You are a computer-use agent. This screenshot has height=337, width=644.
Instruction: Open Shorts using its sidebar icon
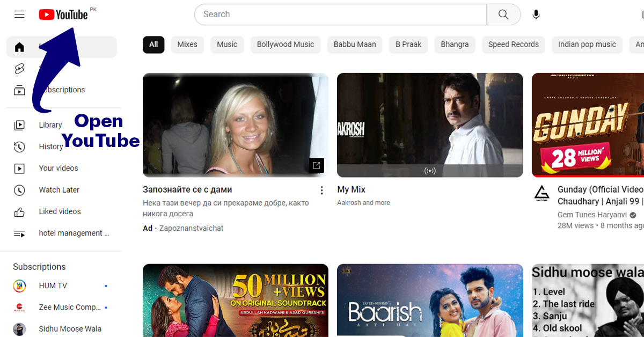(x=19, y=69)
